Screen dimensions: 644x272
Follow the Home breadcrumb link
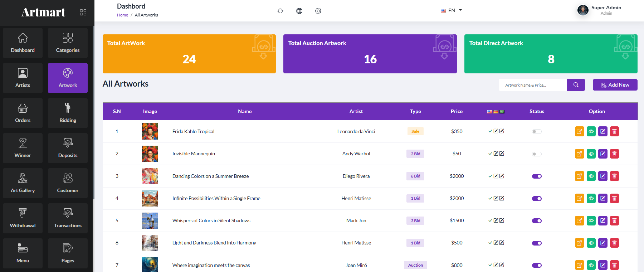point(122,15)
